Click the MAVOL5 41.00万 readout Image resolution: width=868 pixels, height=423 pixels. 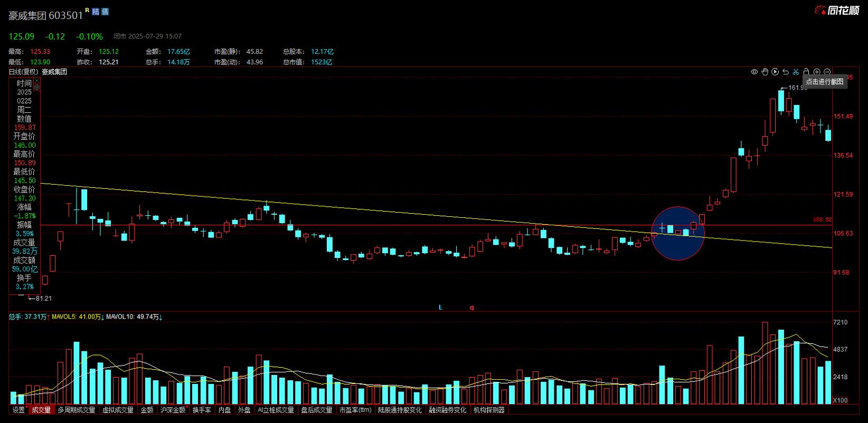(78, 317)
